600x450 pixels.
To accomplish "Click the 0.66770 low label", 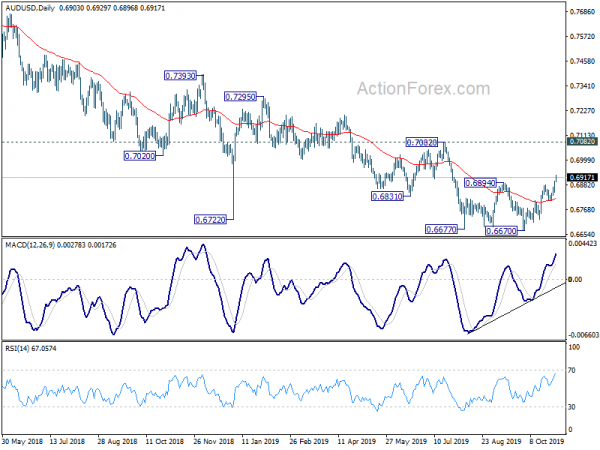I will pyautogui.click(x=441, y=229).
